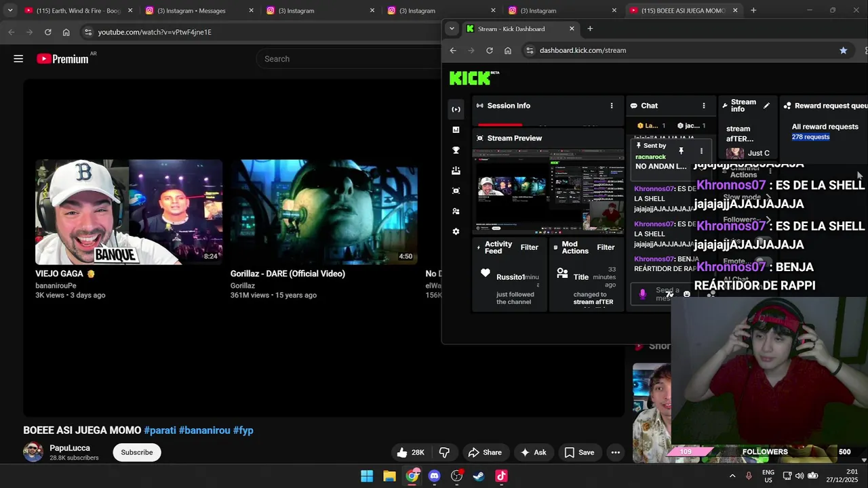Like the video with 28K likes

(x=411, y=453)
